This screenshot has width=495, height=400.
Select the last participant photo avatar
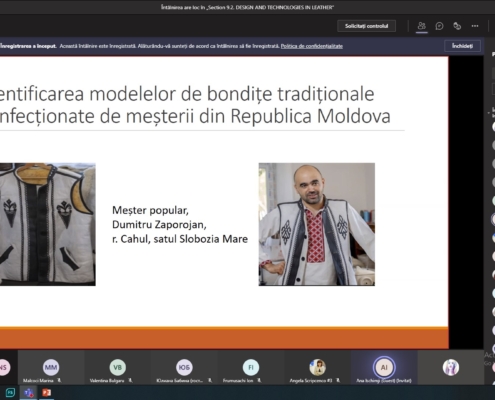451,367
